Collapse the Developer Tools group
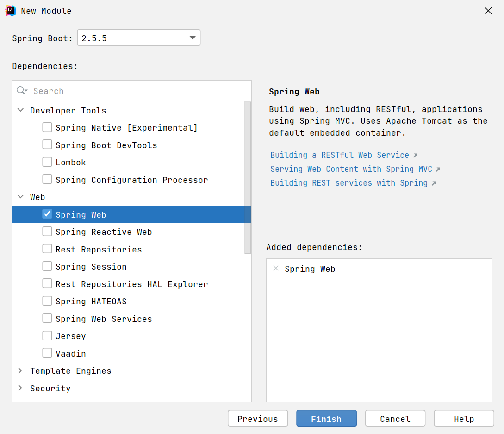This screenshot has height=434, width=504. [x=20, y=110]
